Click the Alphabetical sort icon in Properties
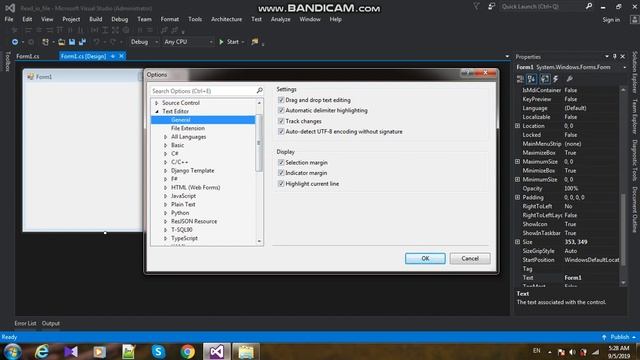 (x=531, y=79)
